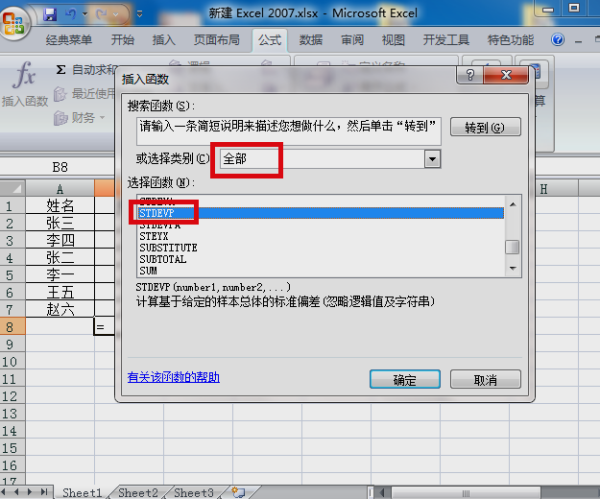Click the dialog help question mark button
Image resolution: width=600 pixels, height=499 pixels.
(x=470, y=75)
